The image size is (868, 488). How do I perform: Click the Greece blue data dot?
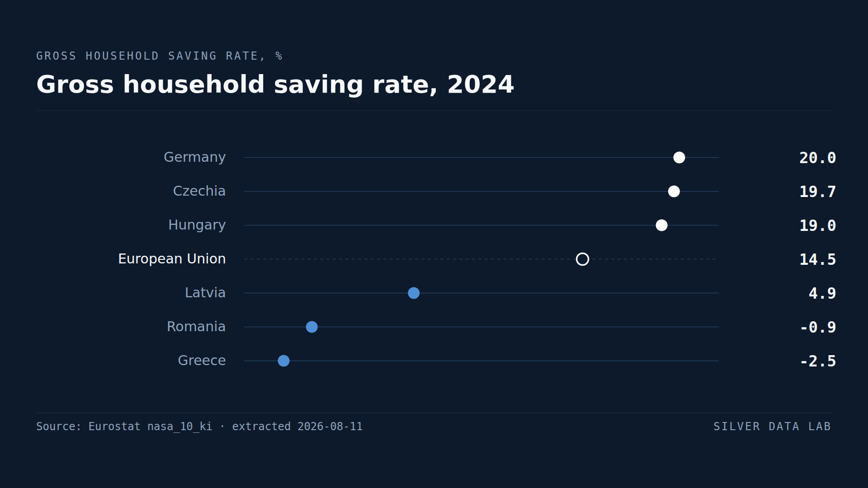(283, 361)
